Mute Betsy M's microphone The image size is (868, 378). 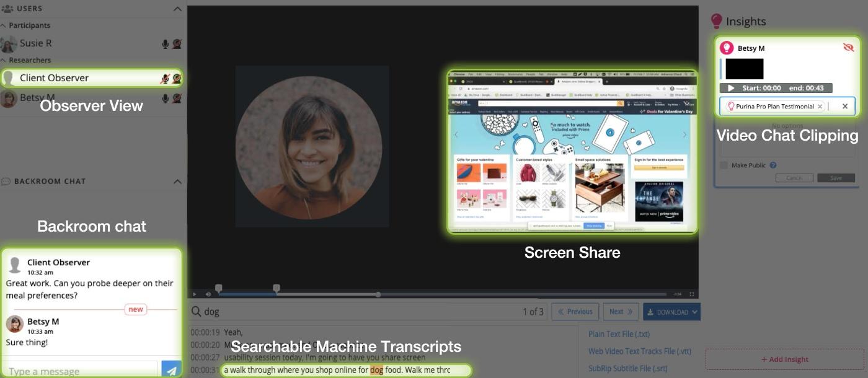[x=165, y=99]
